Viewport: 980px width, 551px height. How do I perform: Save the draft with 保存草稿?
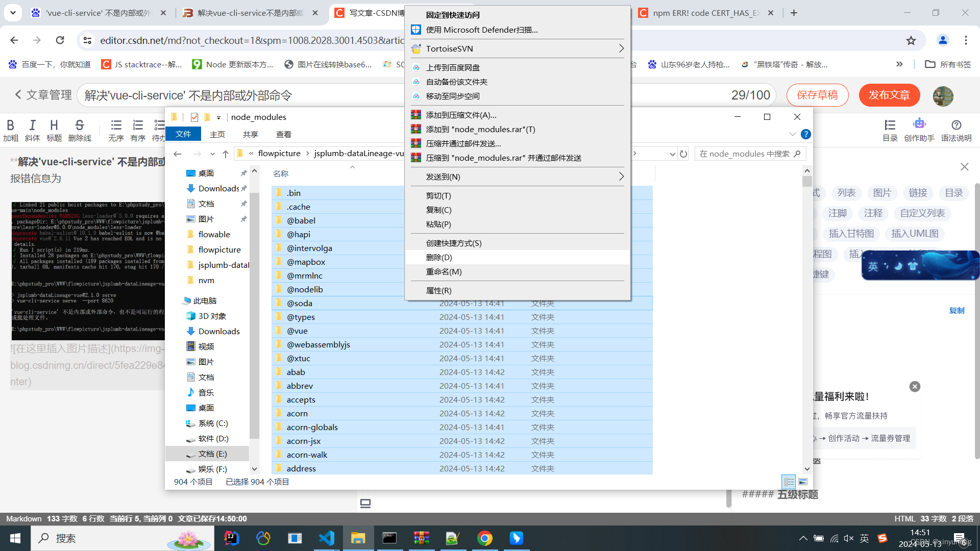[817, 95]
